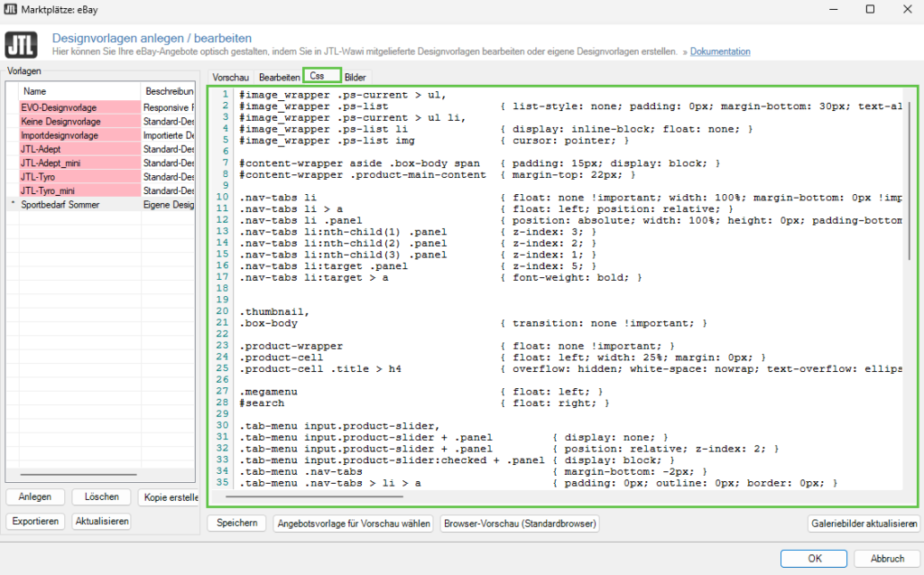Click the Name column header
The height and width of the screenshot is (575, 924).
35,91
